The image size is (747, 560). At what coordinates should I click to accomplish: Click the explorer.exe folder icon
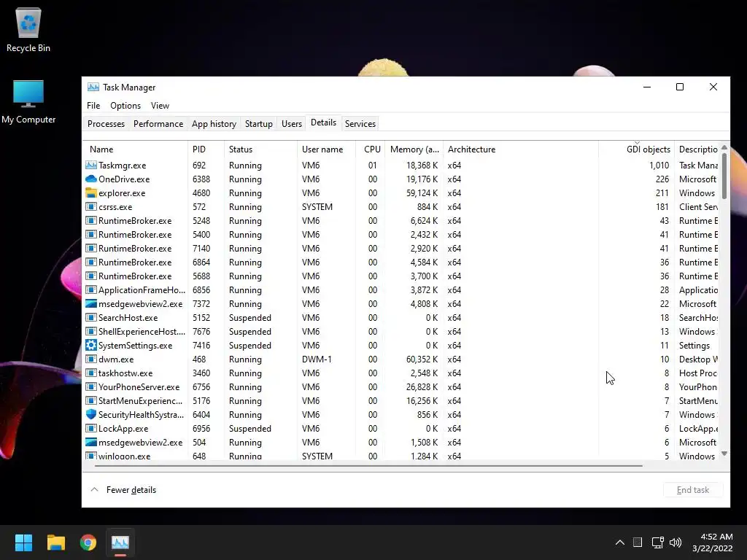point(91,192)
